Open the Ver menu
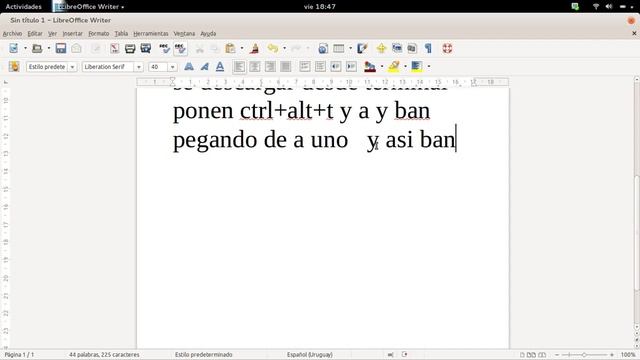 (x=52, y=33)
